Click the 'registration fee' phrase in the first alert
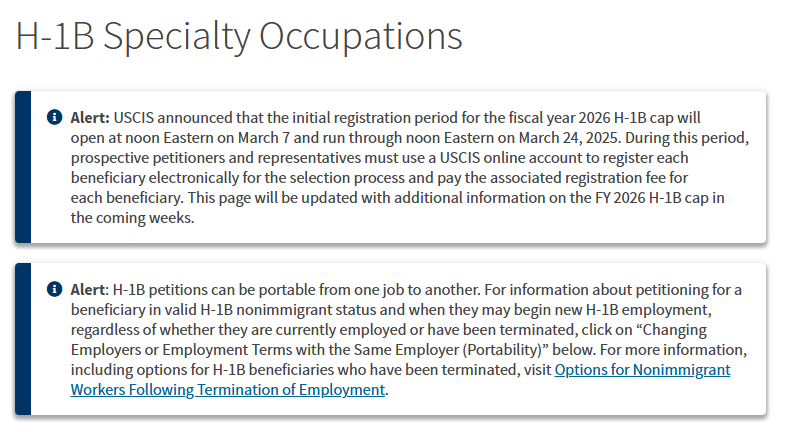This screenshot has height=432, width=791. click(x=615, y=178)
